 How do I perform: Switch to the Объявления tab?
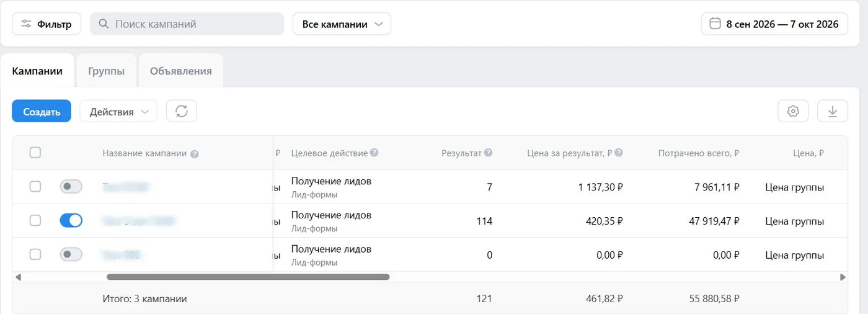point(180,71)
